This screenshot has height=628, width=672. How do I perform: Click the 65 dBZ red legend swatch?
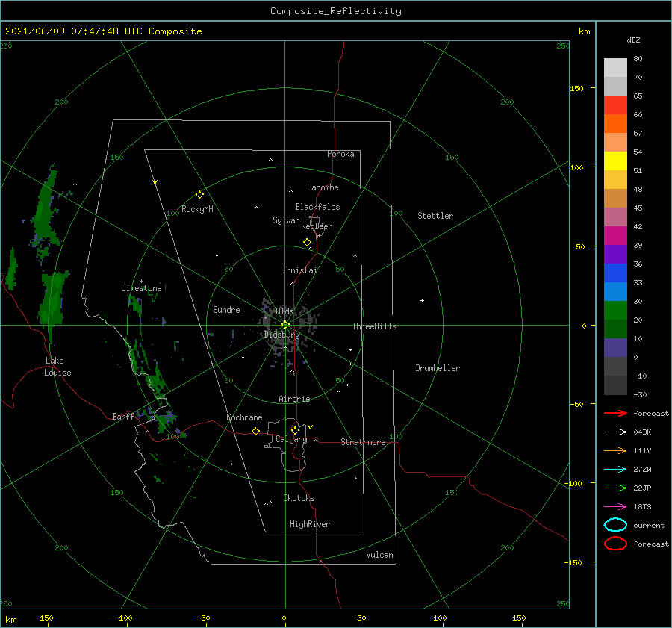pos(615,105)
